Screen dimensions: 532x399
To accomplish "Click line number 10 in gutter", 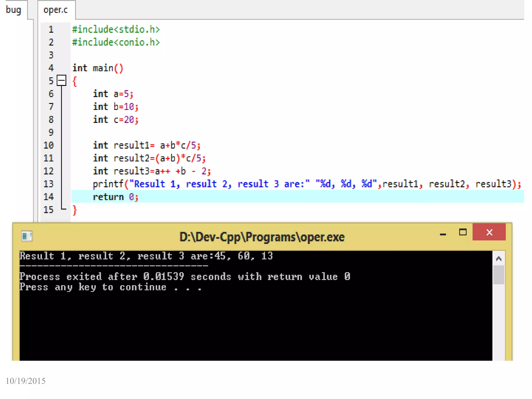I will (x=49, y=145).
